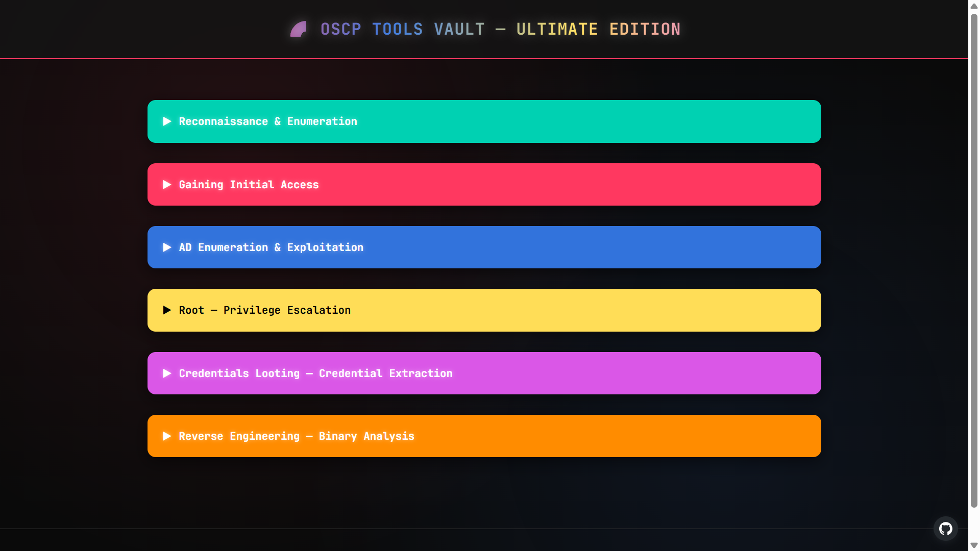Click the vertical scrollbar thumb
Viewport: 980px width, 551px height.
point(974,260)
